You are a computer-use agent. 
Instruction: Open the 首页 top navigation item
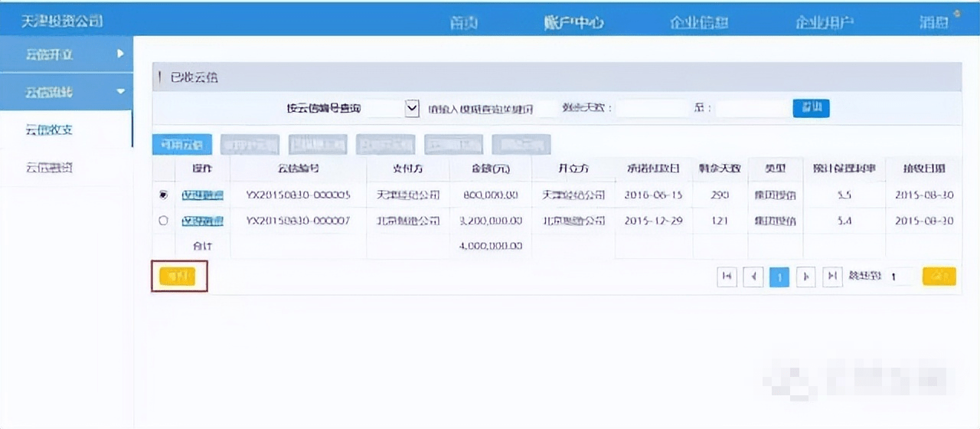[463, 23]
